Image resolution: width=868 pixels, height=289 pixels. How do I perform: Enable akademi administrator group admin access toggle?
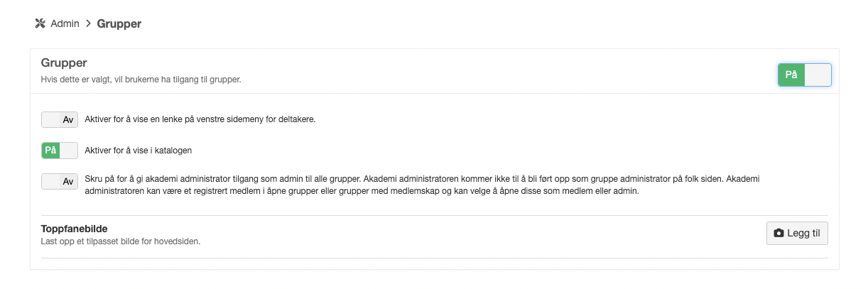[60, 182]
